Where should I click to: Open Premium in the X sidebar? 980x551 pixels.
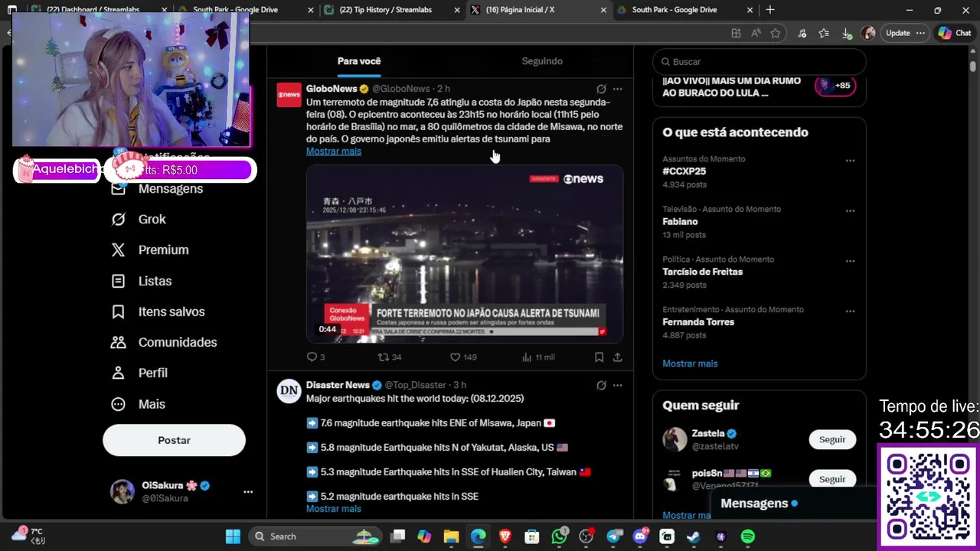pyautogui.click(x=150, y=249)
